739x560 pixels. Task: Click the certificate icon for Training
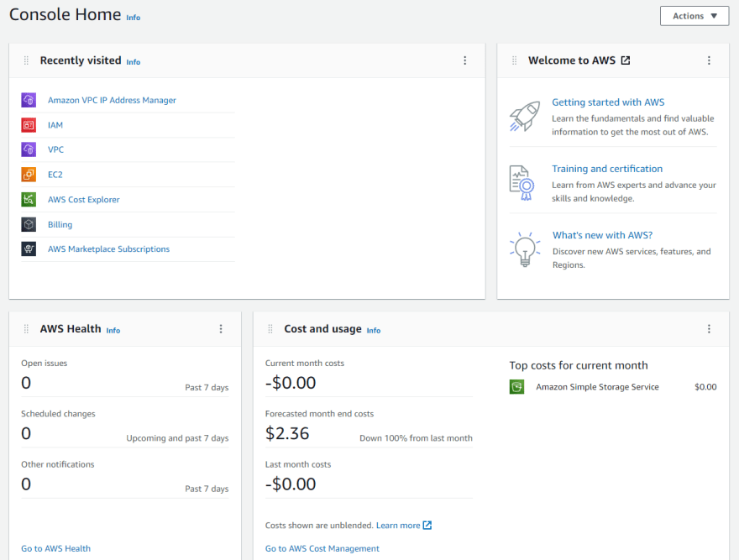coord(522,183)
